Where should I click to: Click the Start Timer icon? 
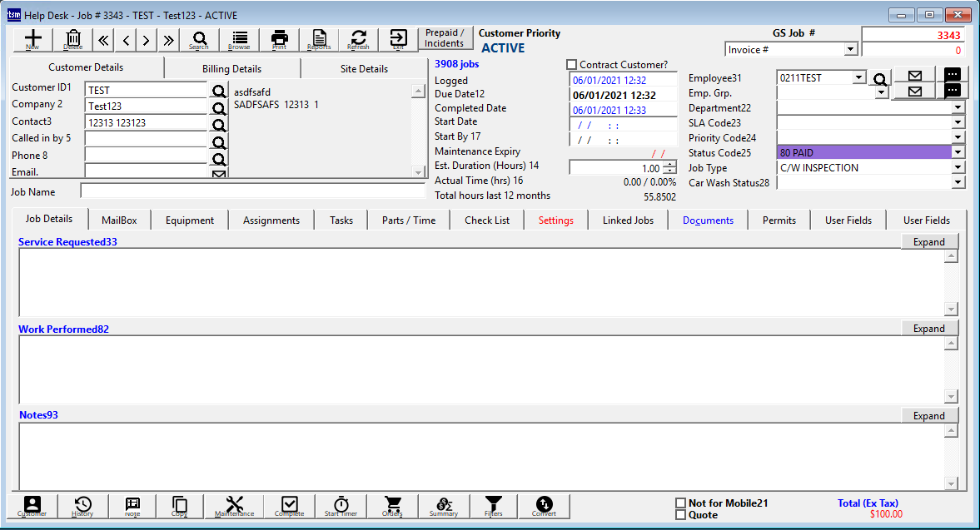[x=341, y=506]
